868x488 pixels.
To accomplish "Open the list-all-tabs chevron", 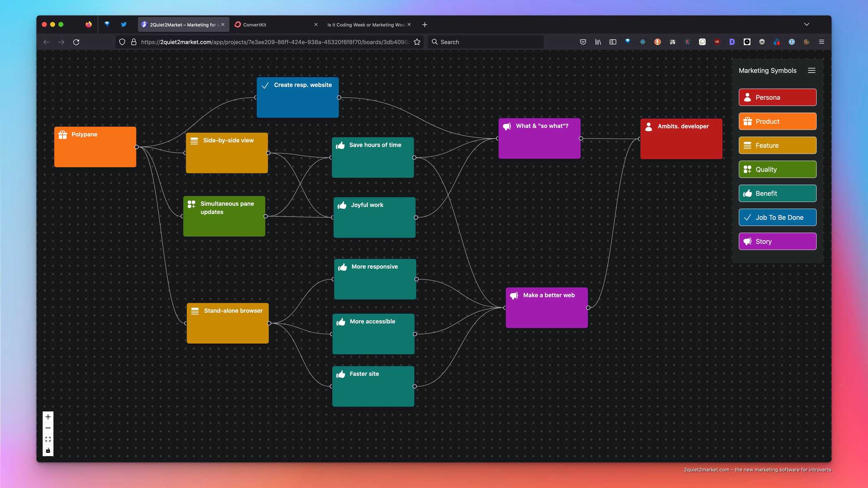I will coord(806,24).
